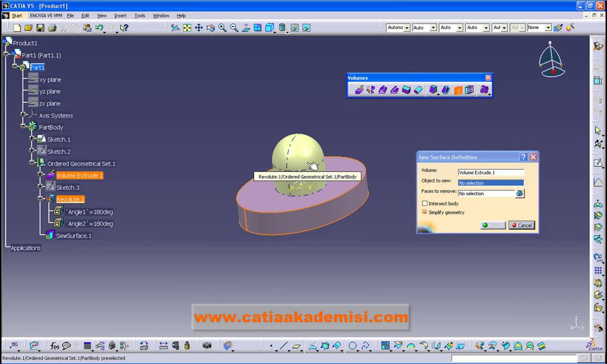The image size is (607, 364).
Task: Click the Paste icon in toolbar
Action: pos(87,28)
